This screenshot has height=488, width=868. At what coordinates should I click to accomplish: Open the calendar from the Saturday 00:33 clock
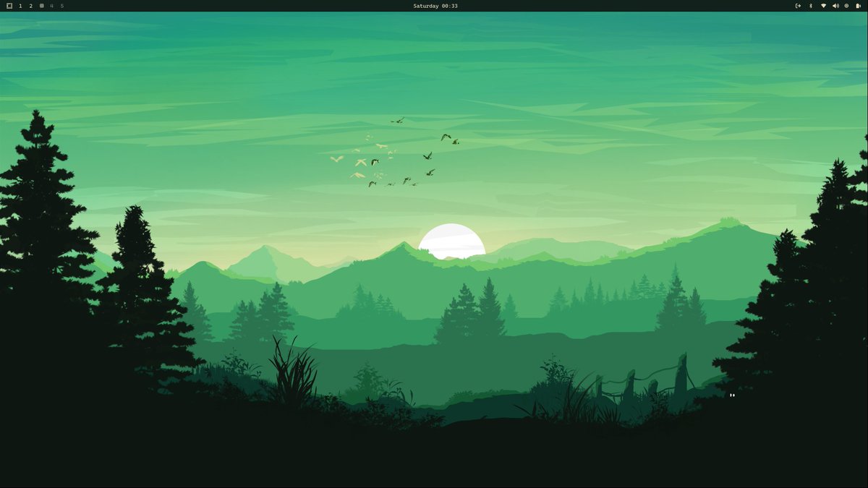coord(435,6)
